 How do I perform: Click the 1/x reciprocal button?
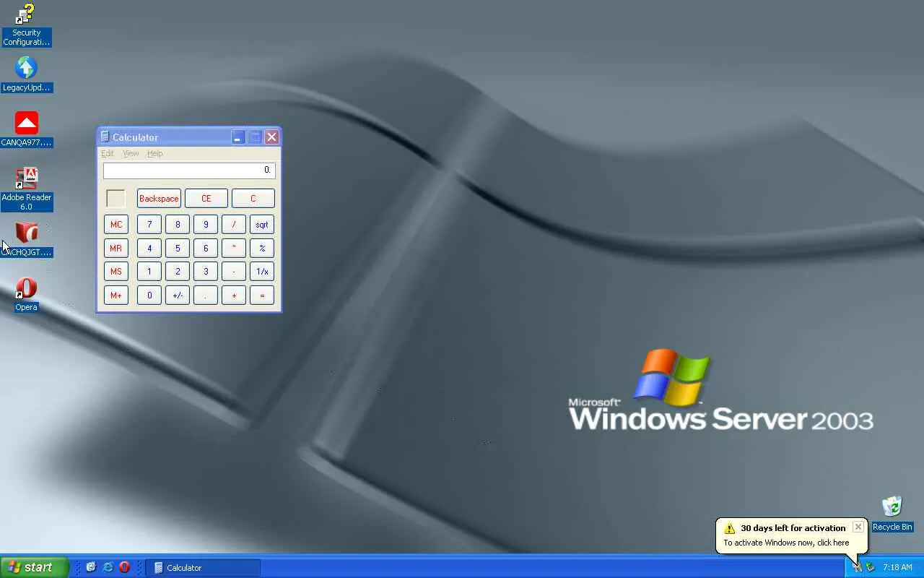[x=262, y=272]
